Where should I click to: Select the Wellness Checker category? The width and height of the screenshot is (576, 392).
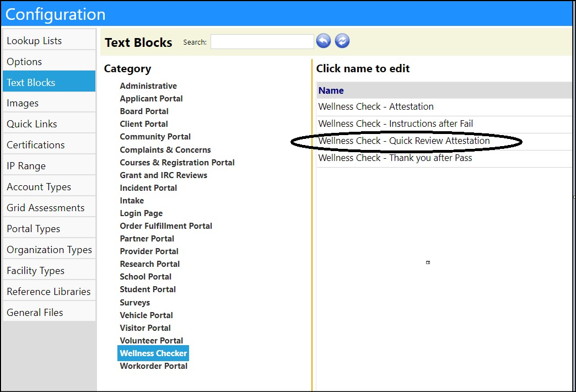pos(153,353)
